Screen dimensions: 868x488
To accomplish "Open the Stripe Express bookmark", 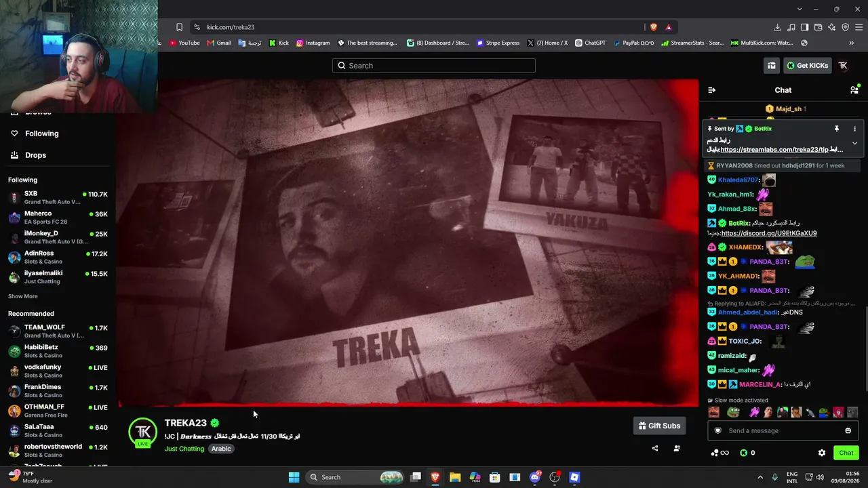I will coord(498,43).
